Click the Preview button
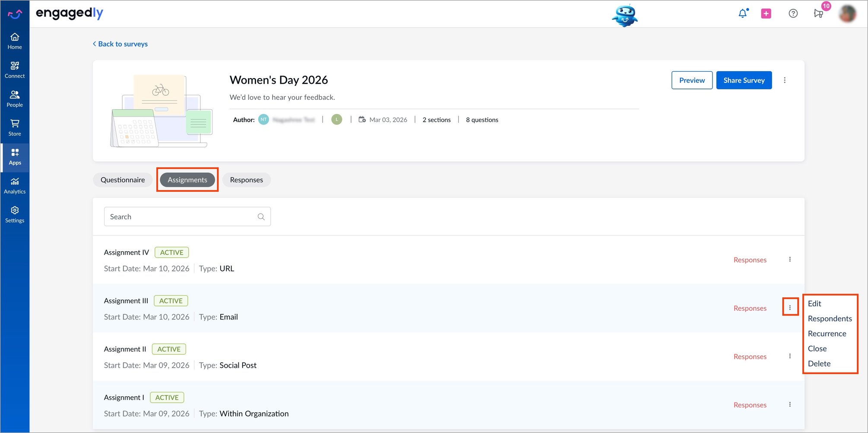This screenshot has height=433, width=868. tap(692, 80)
